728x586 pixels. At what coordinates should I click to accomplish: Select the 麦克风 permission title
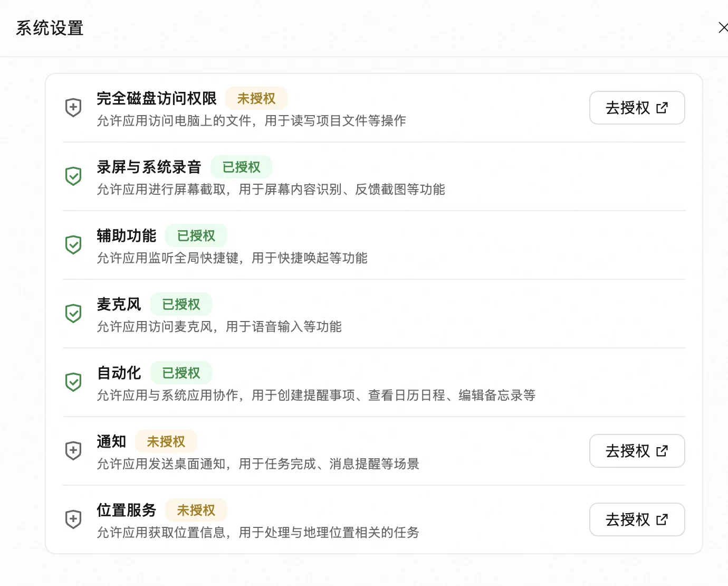119,305
